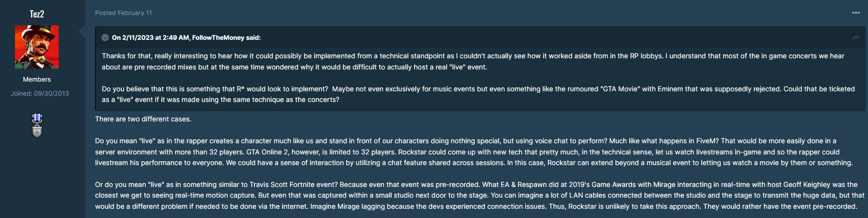Open the Posted February 11 timestamp link
868x218 pixels.
123,13
